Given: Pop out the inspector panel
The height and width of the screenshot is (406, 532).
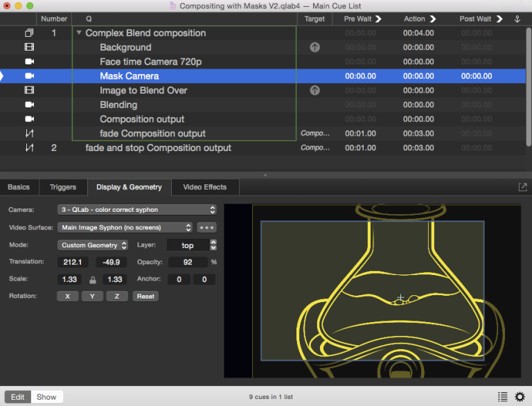Looking at the screenshot, I should 522,187.
